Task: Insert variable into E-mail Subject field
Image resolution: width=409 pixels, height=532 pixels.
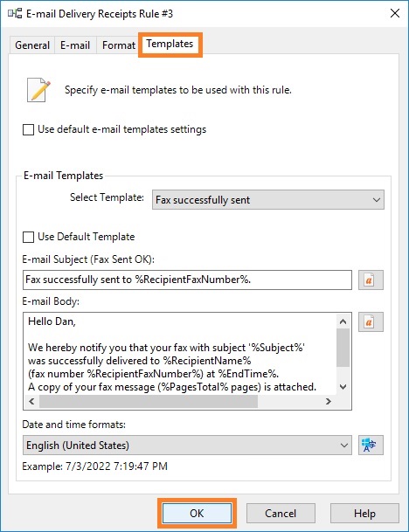Action: tap(371, 280)
